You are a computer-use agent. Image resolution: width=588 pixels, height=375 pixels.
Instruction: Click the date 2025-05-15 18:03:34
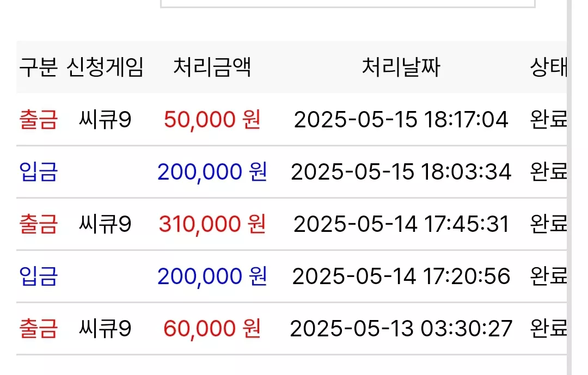pyautogui.click(x=401, y=172)
